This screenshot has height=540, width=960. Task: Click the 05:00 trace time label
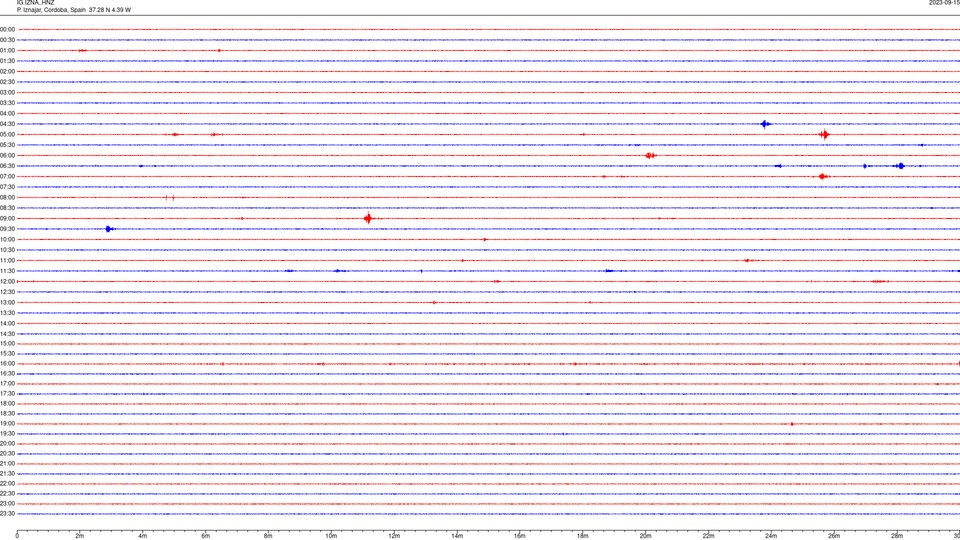point(7,135)
